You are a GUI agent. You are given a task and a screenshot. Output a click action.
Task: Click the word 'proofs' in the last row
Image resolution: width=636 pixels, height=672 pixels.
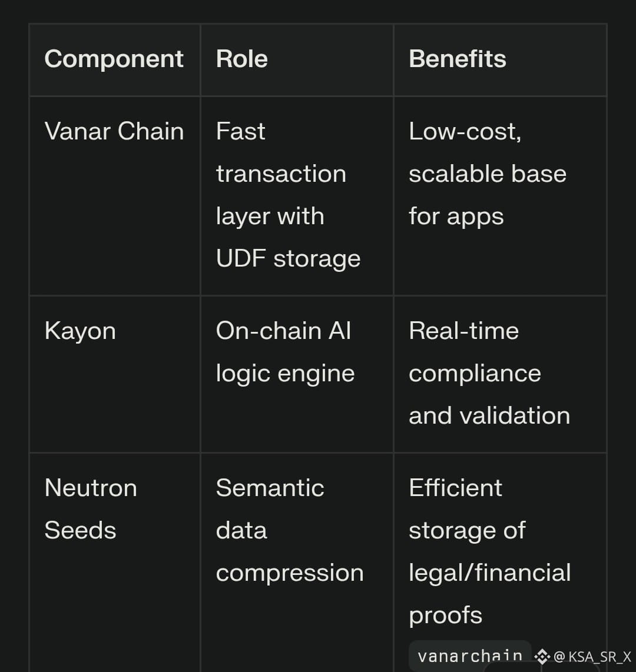pos(445,615)
